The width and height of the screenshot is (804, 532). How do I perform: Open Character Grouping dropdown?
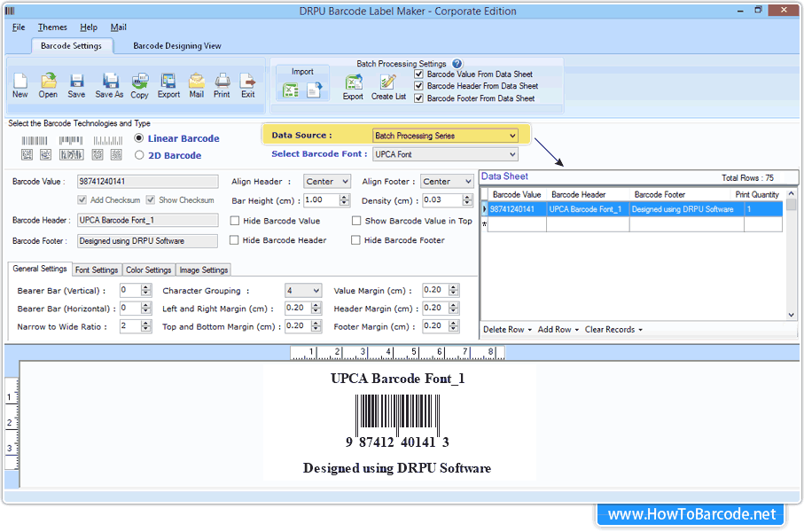tap(303, 290)
